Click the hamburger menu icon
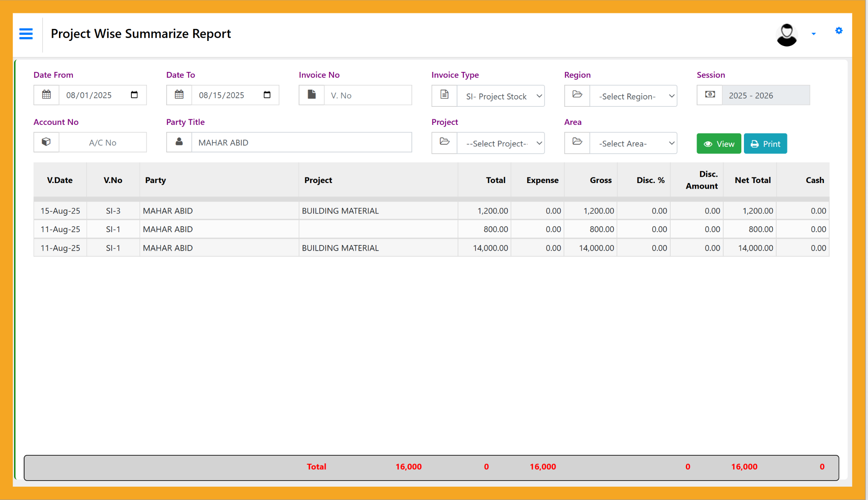868x500 pixels. pos(26,34)
